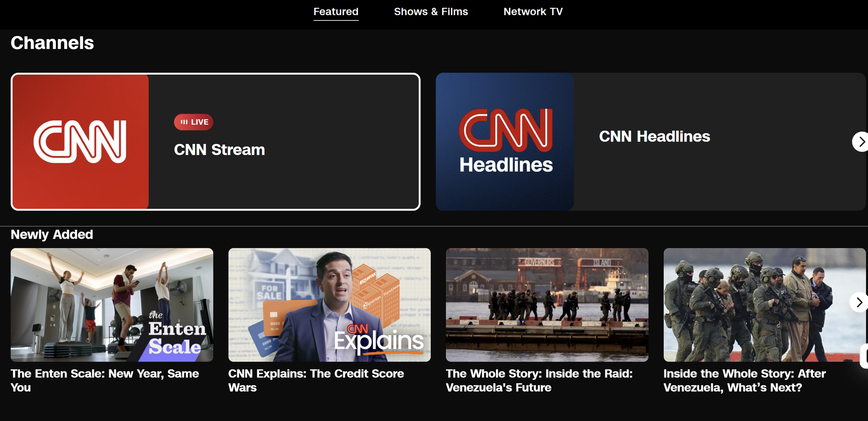The width and height of the screenshot is (868, 421).
Task: Advance Newly Added row with right chevron
Action: 858,303
